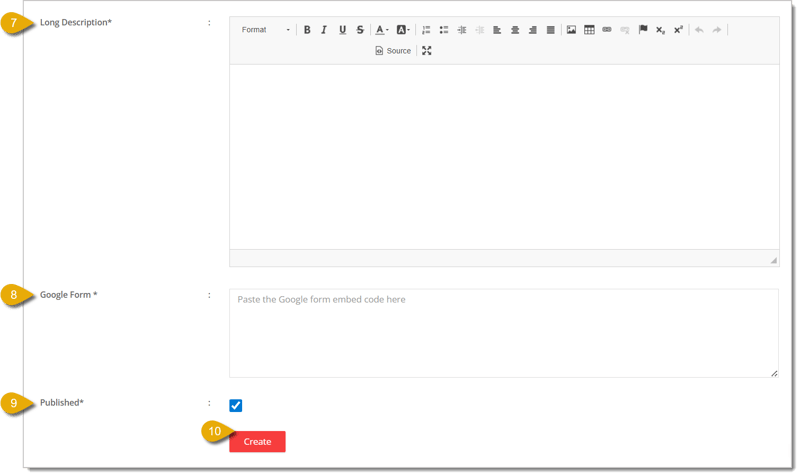This screenshot has width=800, height=476.
Task: Remove link with the Unlink icon
Action: tap(624, 30)
